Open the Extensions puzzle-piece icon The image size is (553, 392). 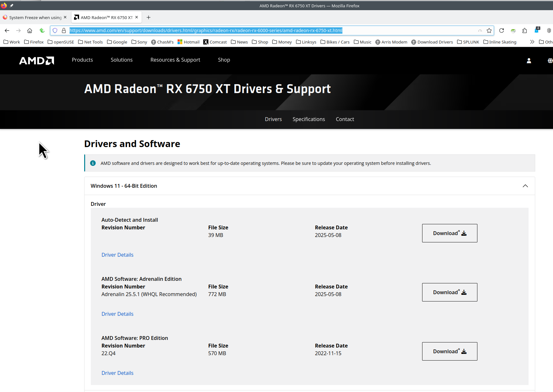[x=524, y=30]
